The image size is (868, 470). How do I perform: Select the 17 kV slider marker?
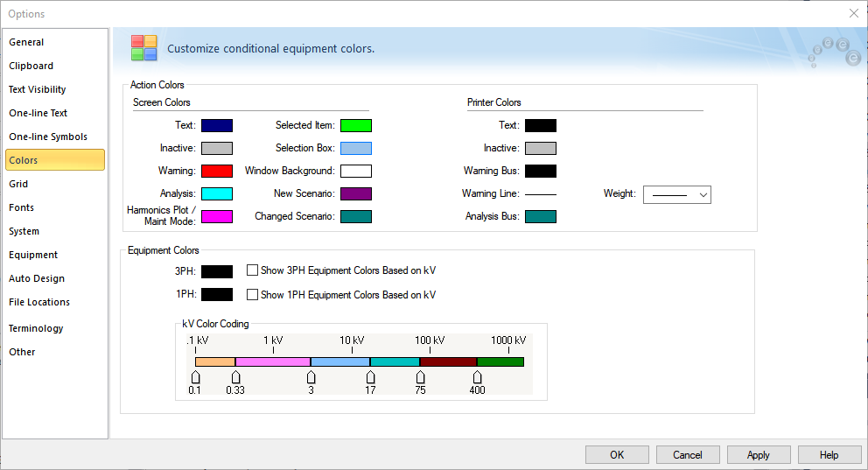(370, 377)
